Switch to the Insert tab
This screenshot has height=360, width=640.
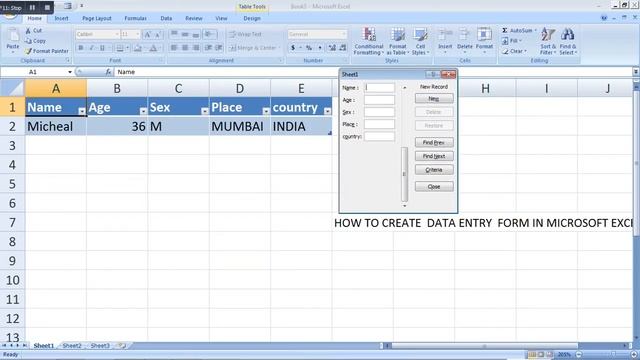[x=61, y=18]
